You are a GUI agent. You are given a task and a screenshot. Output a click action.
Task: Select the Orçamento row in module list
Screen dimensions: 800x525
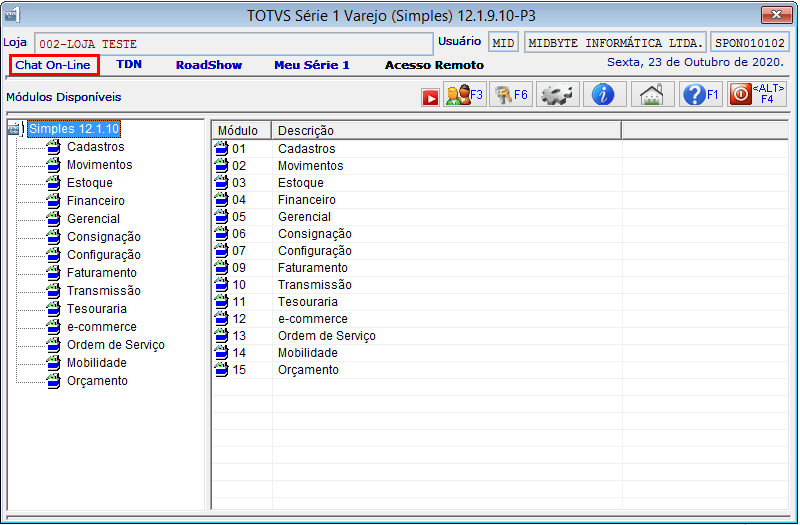click(x=500, y=370)
